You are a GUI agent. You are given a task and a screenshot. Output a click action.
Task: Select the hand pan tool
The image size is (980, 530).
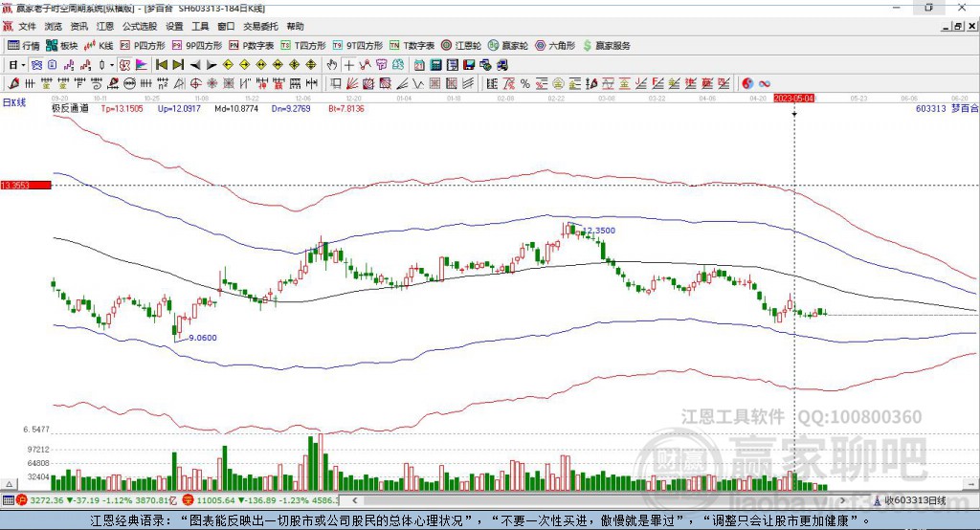[331, 65]
